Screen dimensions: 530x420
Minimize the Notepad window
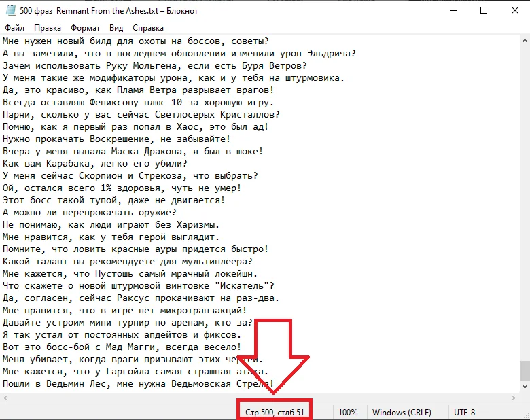tap(453, 10)
